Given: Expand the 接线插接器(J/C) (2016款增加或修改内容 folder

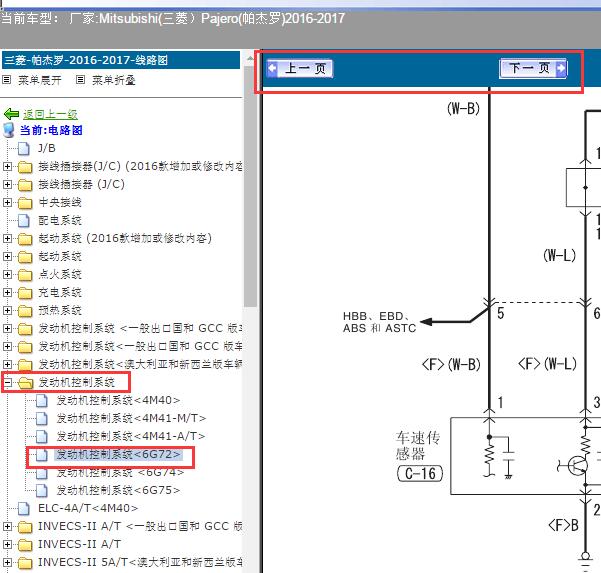Looking at the screenshot, I should pyautogui.click(x=7, y=166).
